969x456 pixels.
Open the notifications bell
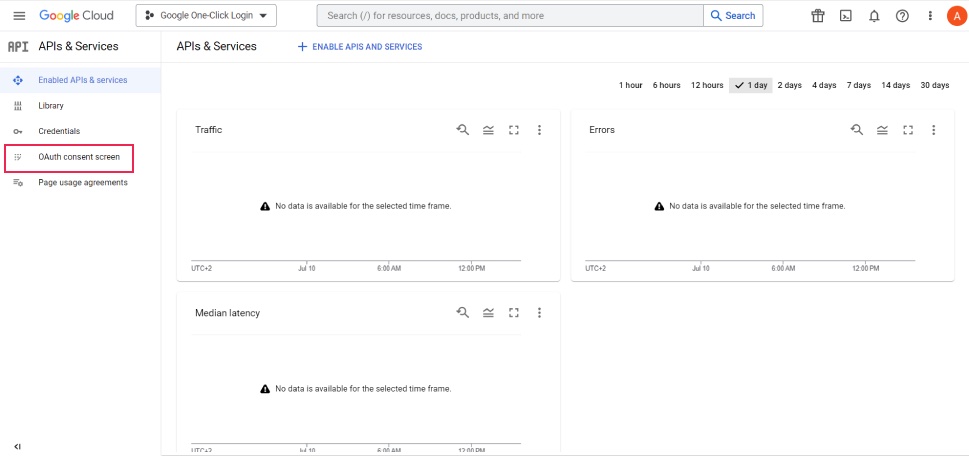pos(874,16)
